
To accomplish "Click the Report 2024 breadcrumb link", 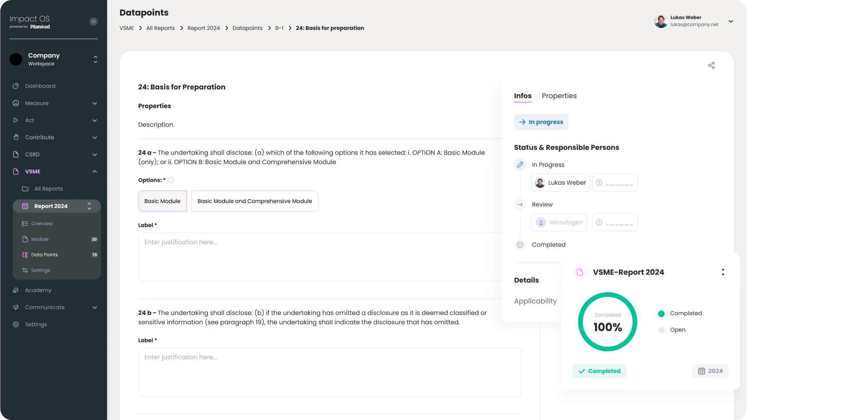I will [x=203, y=28].
